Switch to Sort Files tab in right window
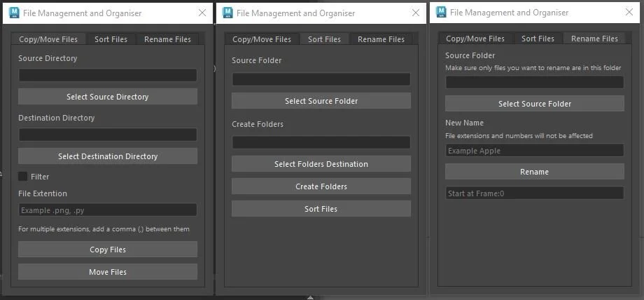644x300 pixels. pyautogui.click(x=538, y=39)
